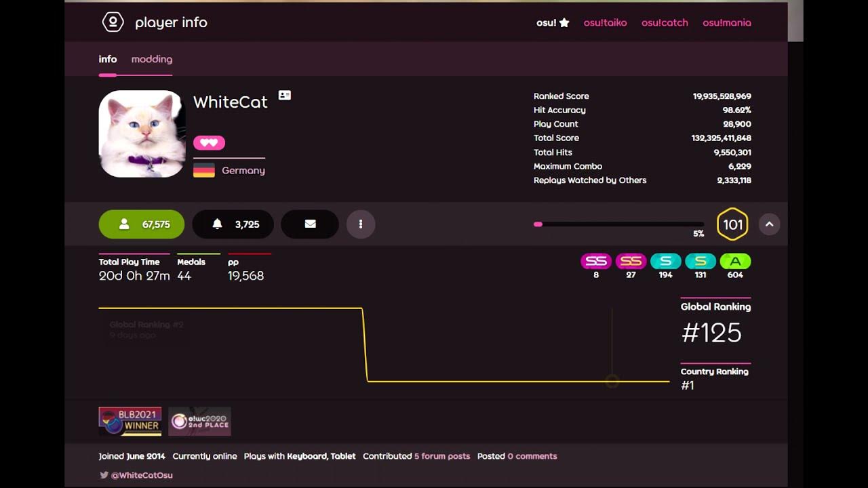
Task: Click the player info title text
Action: (171, 22)
